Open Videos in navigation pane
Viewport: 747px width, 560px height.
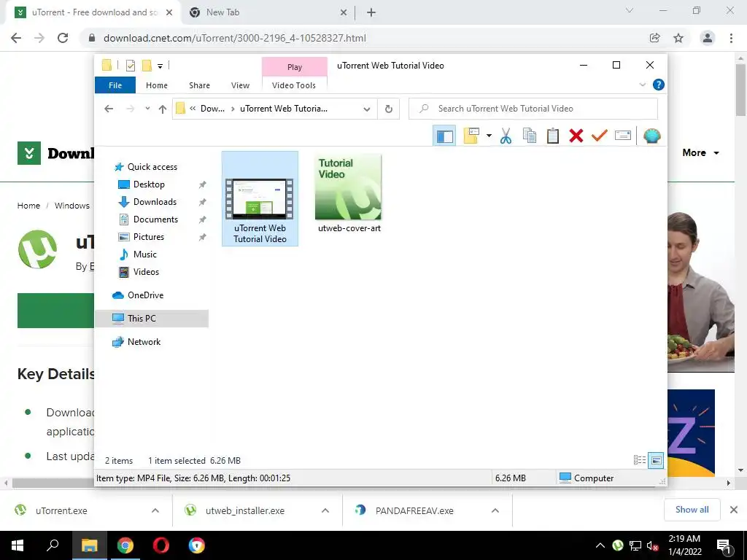146,272
